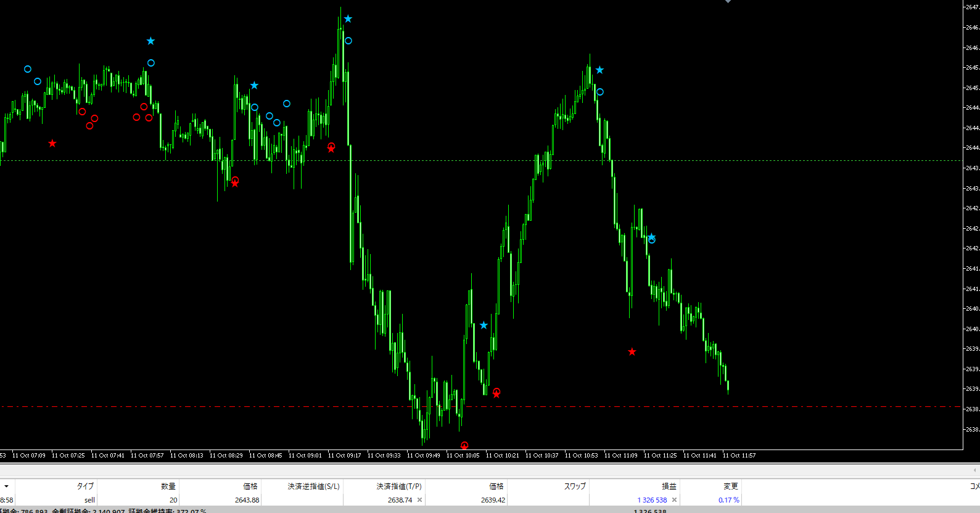
Task: Click the 11 Oct 07:41 time label
Action: tap(108, 456)
